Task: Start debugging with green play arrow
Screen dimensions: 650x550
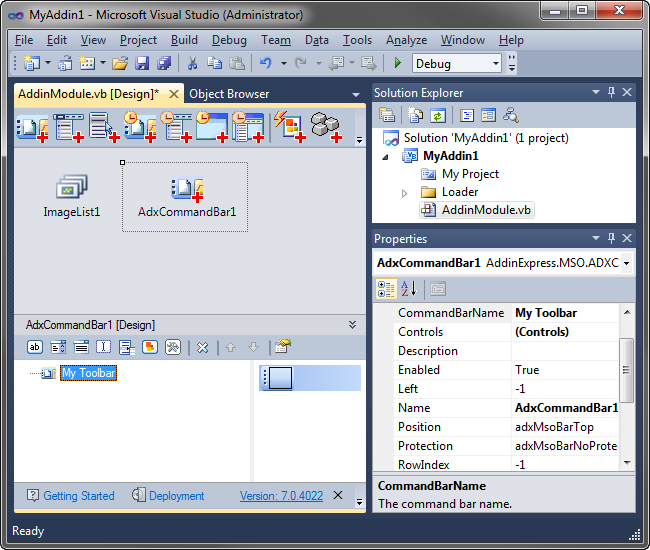Action: [398, 63]
